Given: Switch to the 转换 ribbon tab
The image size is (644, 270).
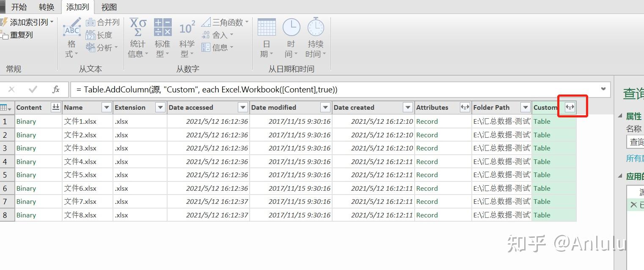Looking at the screenshot, I should pos(46,7).
